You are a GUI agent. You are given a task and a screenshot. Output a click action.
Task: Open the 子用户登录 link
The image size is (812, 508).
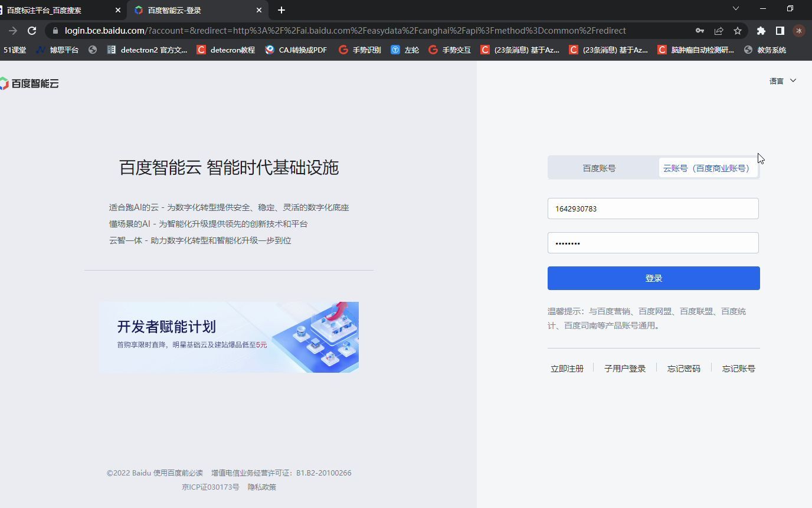pos(625,369)
